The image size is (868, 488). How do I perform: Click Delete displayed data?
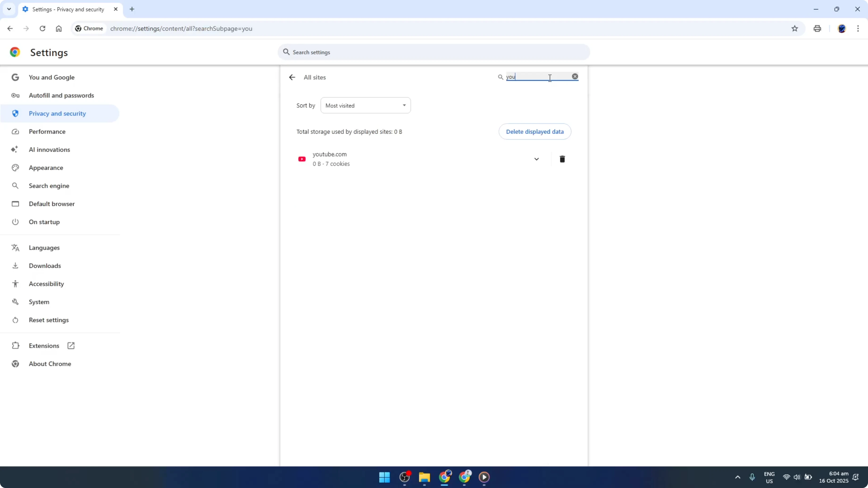pos(535,131)
